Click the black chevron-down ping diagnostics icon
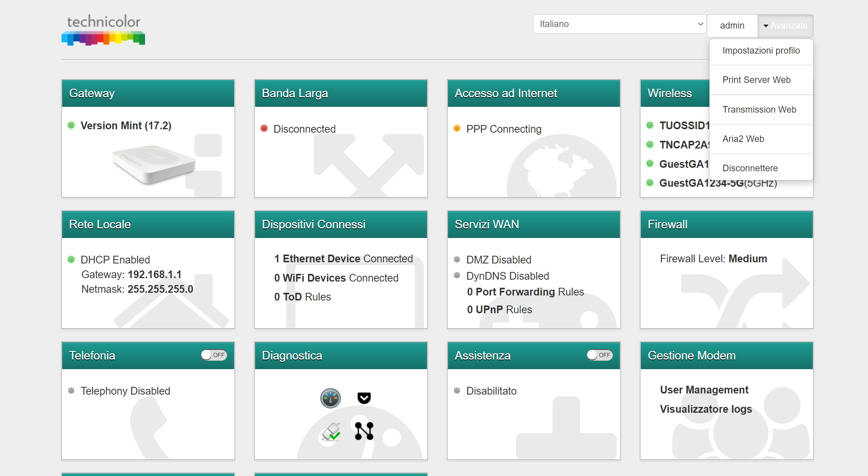868x476 pixels. pos(364,398)
